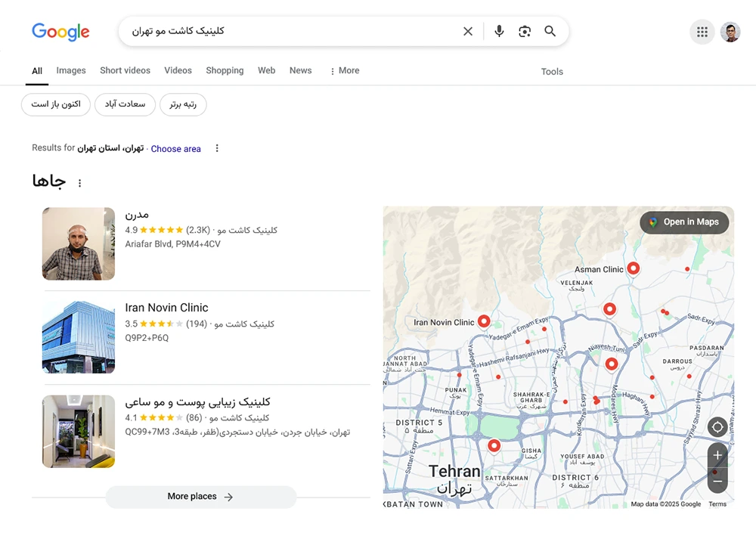Select the All tab
Image resolution: width=756 pixels, height=533 pixels.
tap(37, 71)
